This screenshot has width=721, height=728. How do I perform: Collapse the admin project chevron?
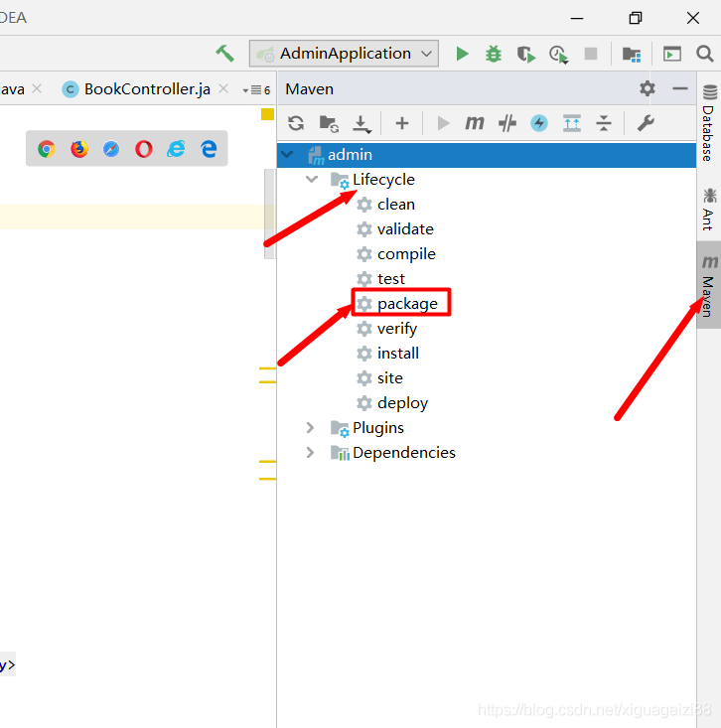tap(288, 154)
